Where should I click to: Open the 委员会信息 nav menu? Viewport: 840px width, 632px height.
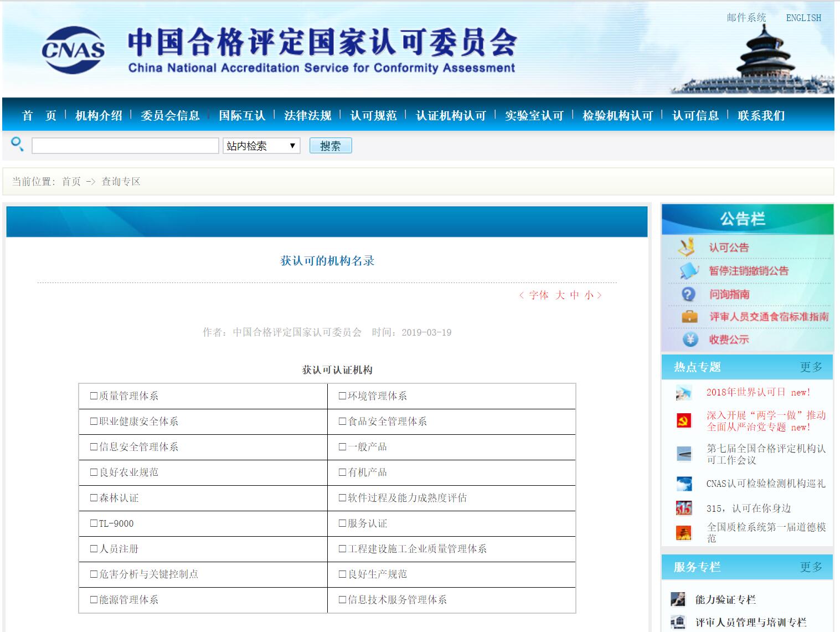coord(170,115)
